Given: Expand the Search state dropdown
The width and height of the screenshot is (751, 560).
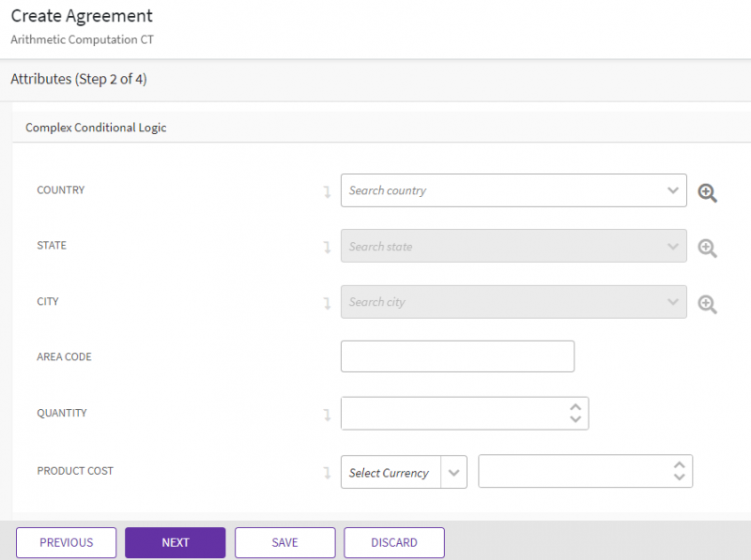Looking at the screenshot, I should tap(672, 246).
